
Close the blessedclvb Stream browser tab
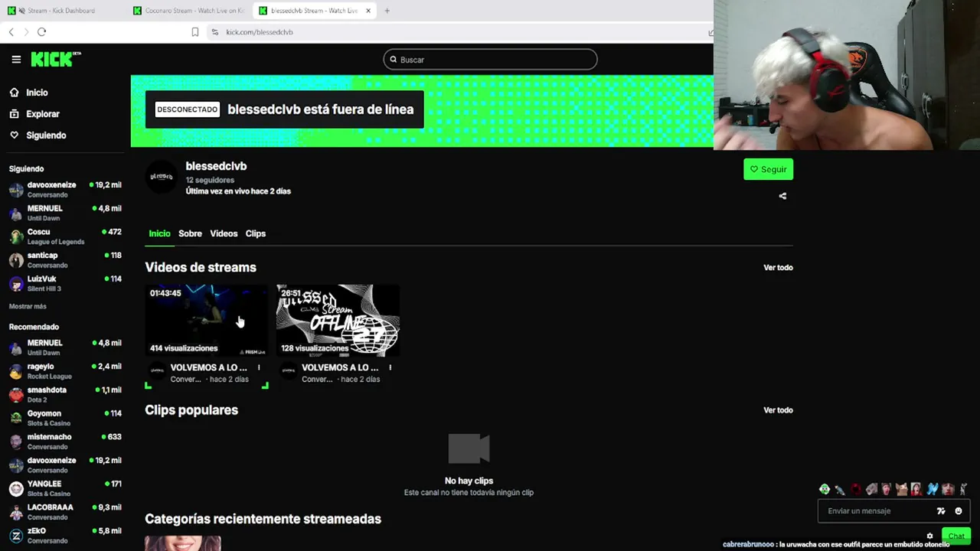point(368,11)
